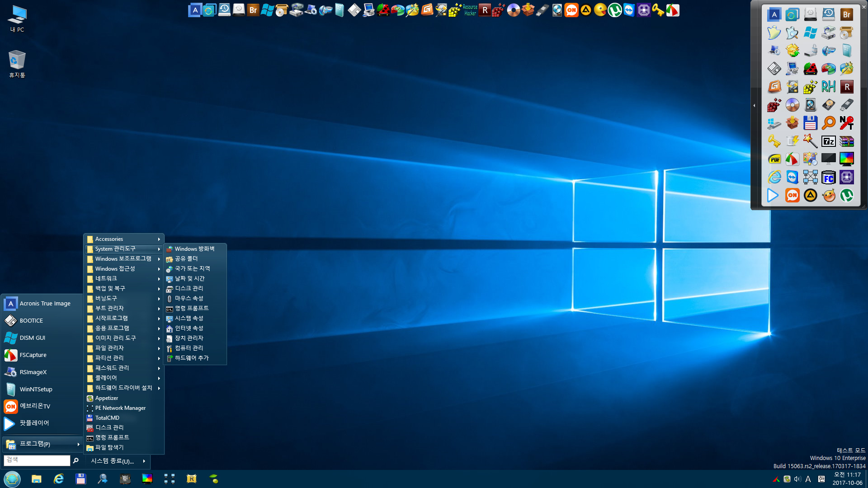Viewport: 868px width, 488px height.
Task: Open the 내 PC desktop icon
Action: point(17,19)
